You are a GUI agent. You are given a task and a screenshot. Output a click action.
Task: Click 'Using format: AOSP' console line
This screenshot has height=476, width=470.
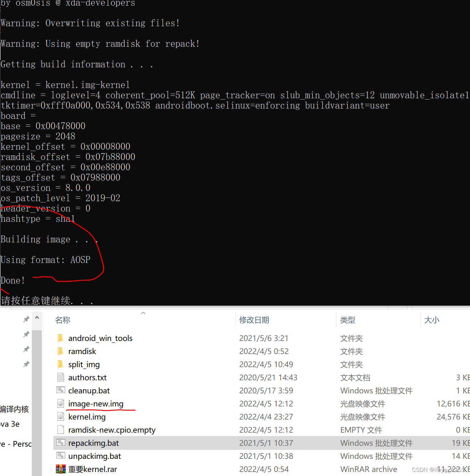tap(46, 260)
